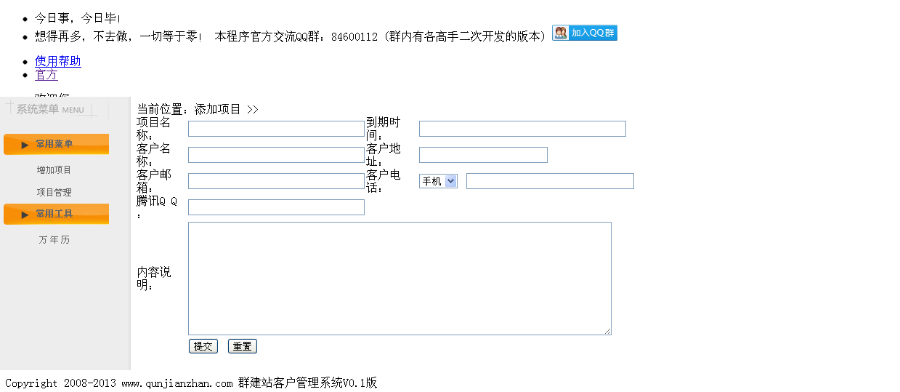Open 万年历 in the sidebar menu
Screen dimensions: 900x392
click(54, 240)
